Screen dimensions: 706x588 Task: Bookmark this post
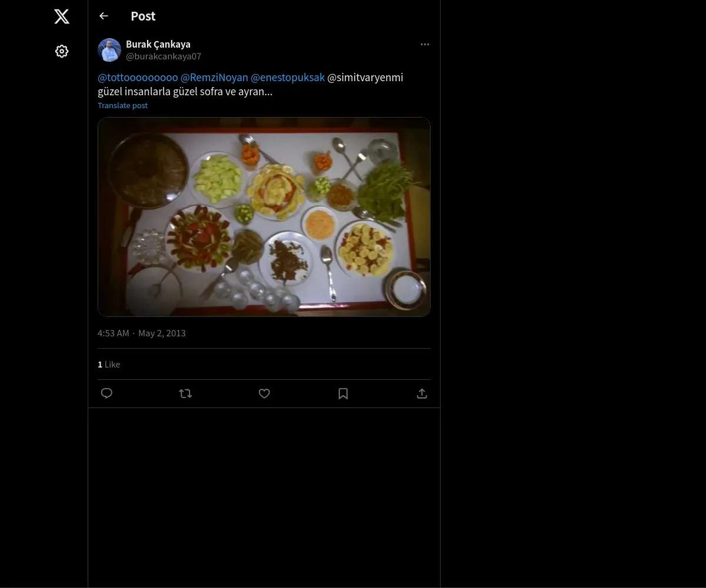(343, 393)
